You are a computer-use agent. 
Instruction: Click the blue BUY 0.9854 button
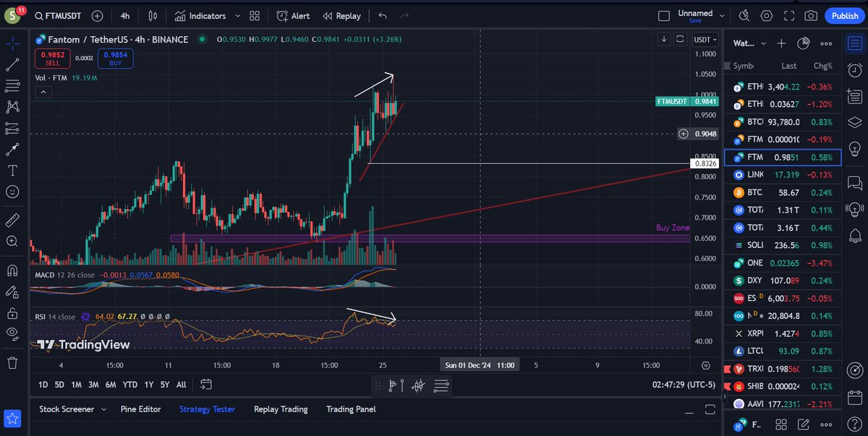pos(116,58)
